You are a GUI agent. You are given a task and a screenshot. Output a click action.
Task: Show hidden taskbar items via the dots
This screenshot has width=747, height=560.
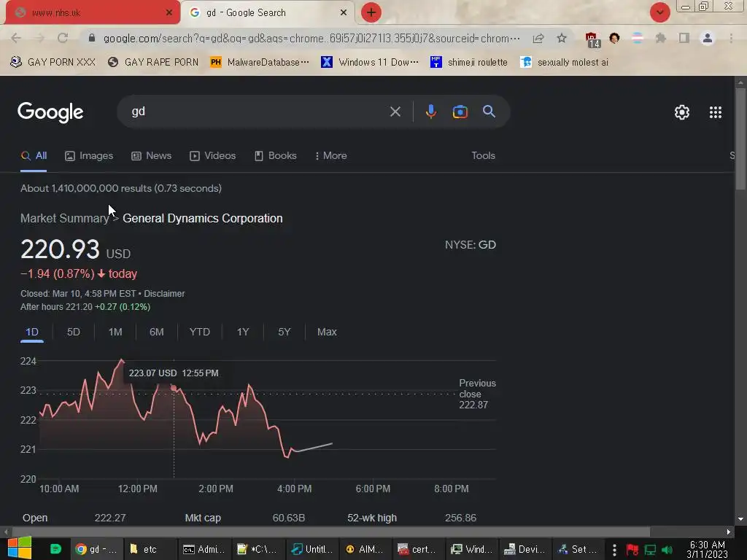(614, 550)
